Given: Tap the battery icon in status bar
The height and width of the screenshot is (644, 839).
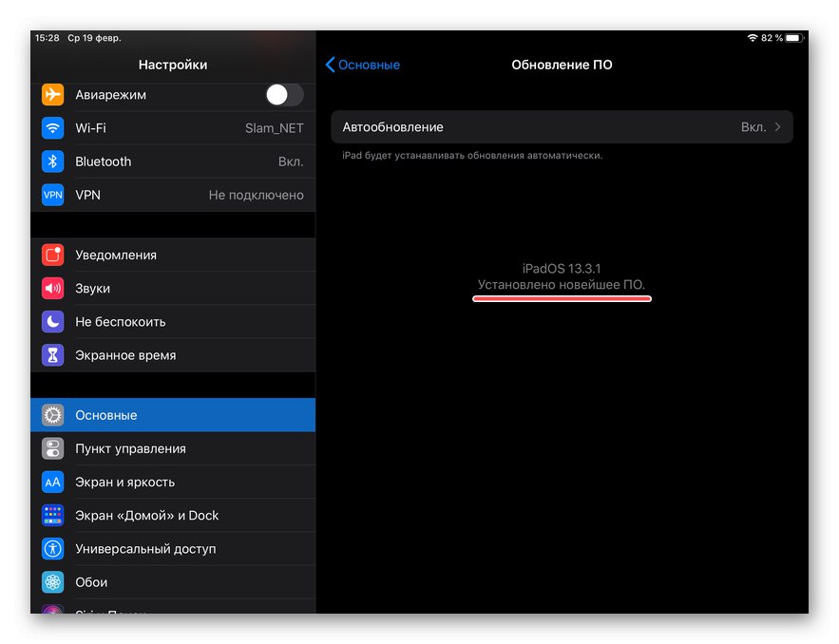Looking at the screenshot, I should click(794, 38).
